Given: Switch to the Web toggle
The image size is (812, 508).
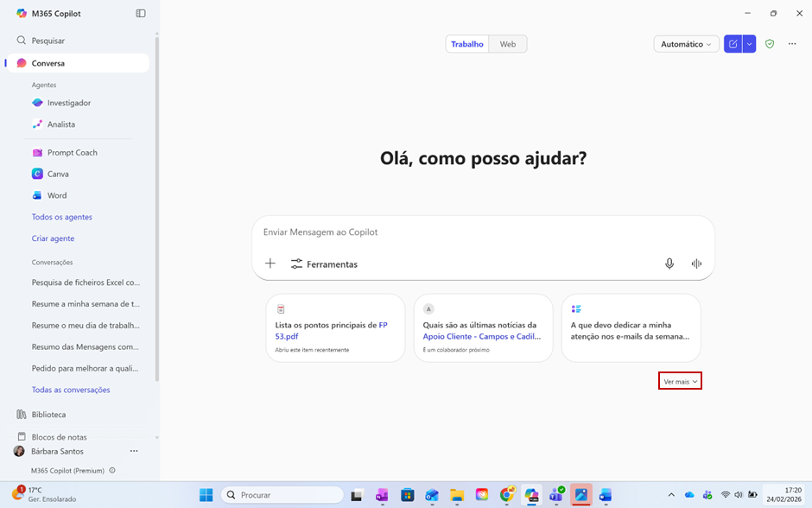Looking at the screenshot, I should pyautogui.click(x=508, y=44).
